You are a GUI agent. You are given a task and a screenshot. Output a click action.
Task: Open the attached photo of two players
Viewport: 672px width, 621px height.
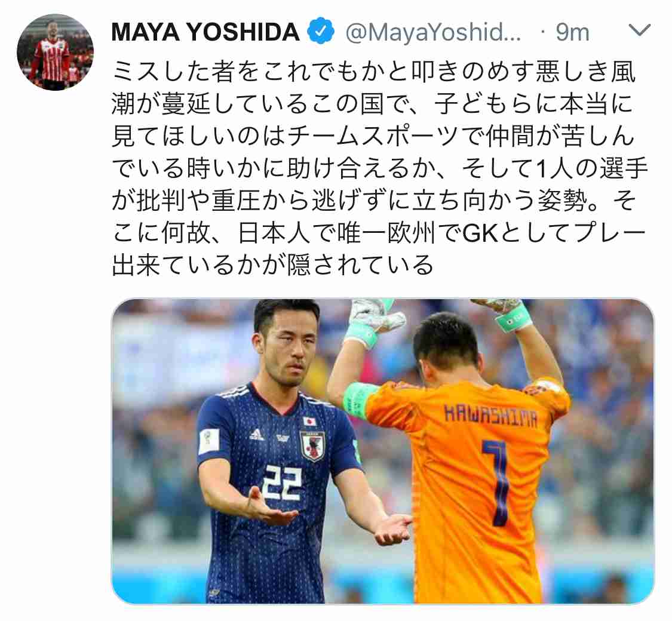pyautogui.click(x=383, y=451)
